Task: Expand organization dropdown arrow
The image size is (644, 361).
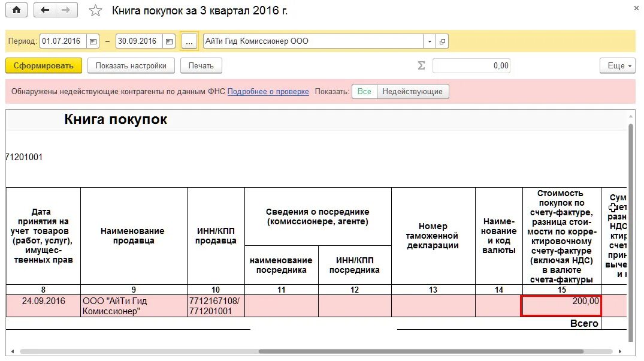Action: coord(430,41)
